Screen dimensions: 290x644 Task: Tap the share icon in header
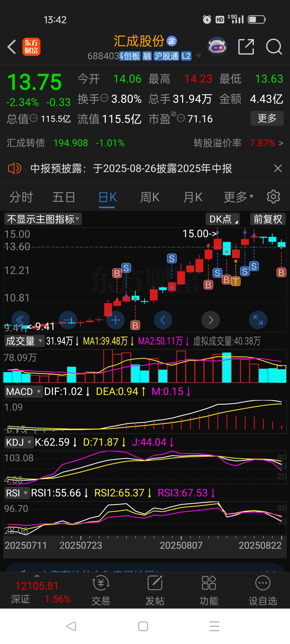click(246, 47)
